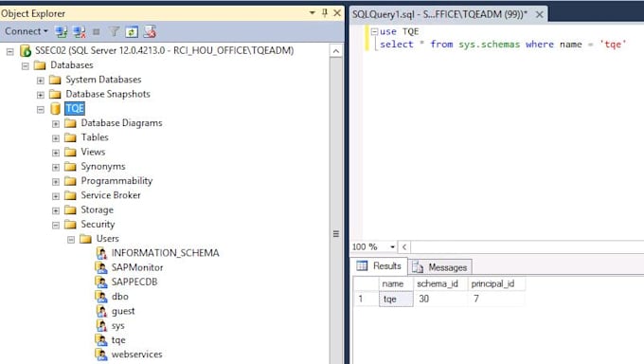Switch to the Results tab

pos(380,266)
